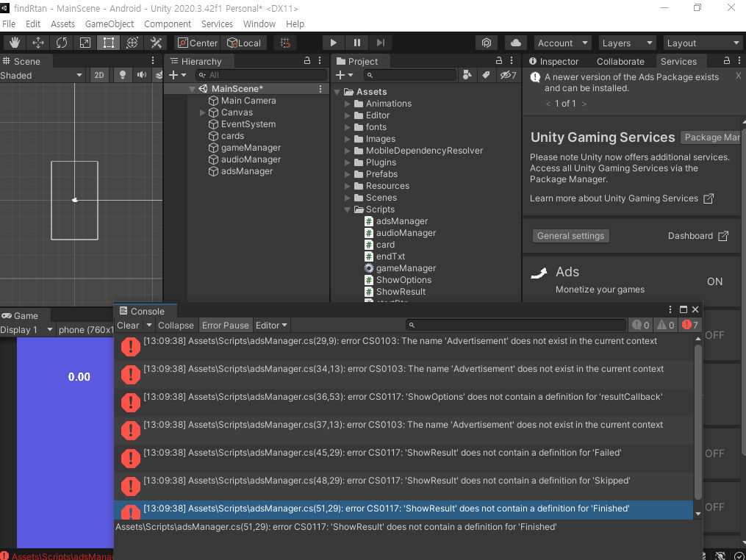This screenshot has height=560, width=746.
Task: Open Unity Collab/Plastic icon
Action: pos(487,43)
